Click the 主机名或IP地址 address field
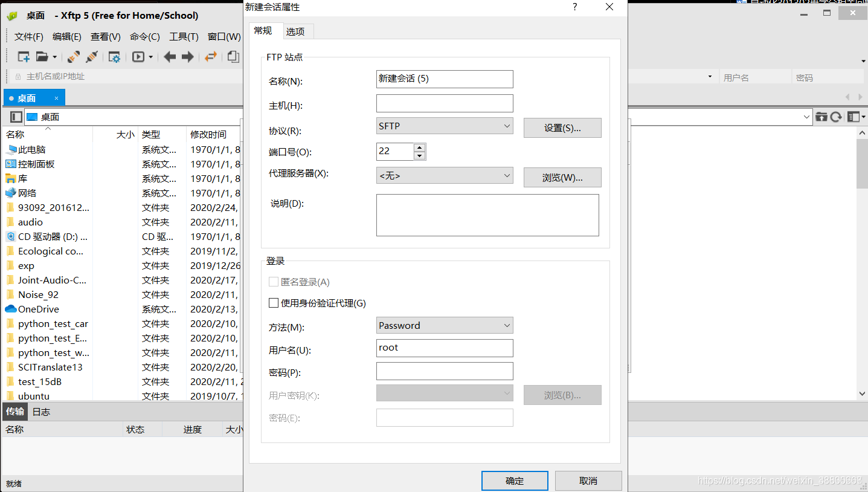Image resolution: width=868 pixels, height=492 pixels. pos(127,77)
